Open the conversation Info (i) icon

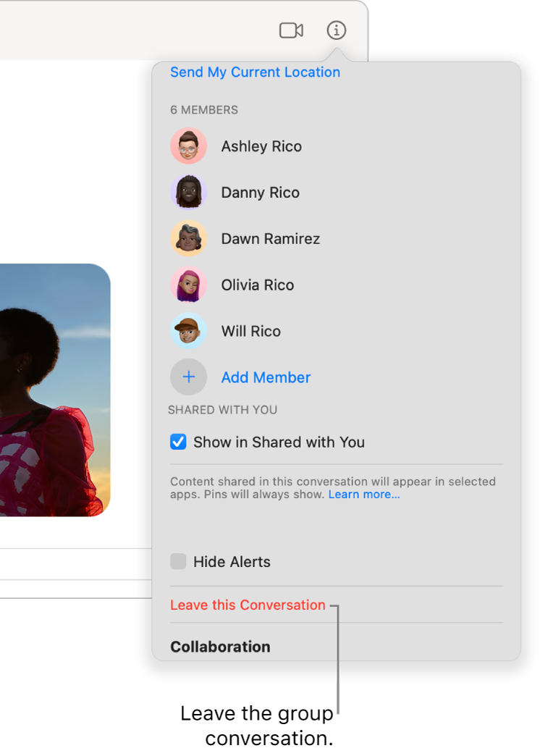[336, 30]
